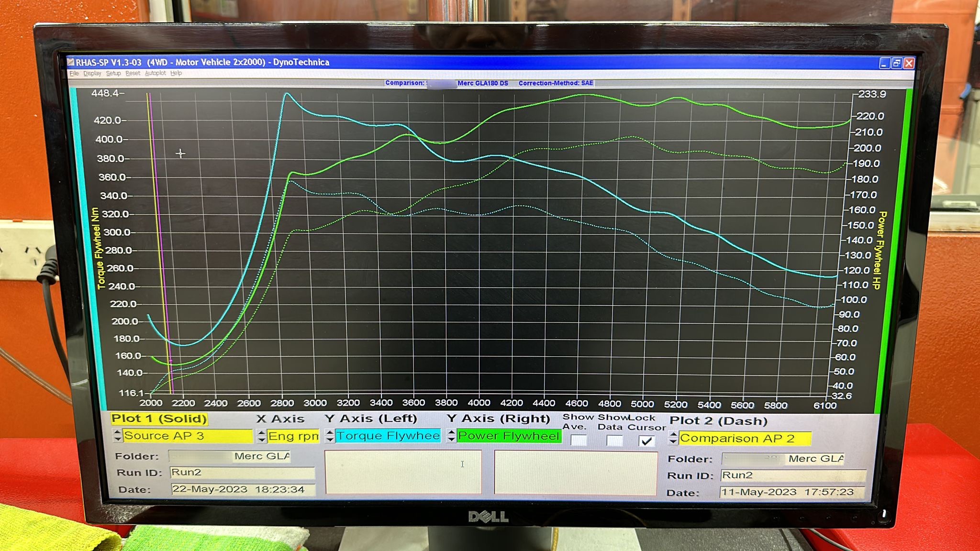
Task: Click the Merc GLA180 DS comparison text
Action: (483, 83)
